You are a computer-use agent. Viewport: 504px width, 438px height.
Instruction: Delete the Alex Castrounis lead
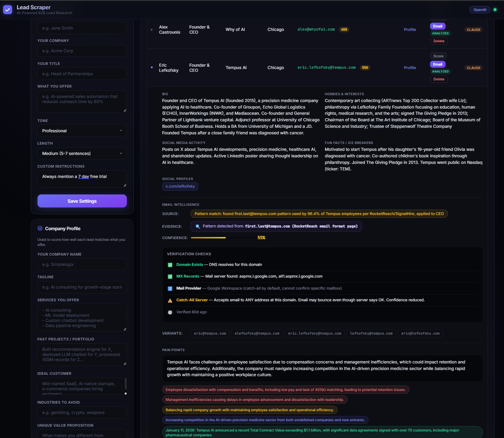[439, 41]
